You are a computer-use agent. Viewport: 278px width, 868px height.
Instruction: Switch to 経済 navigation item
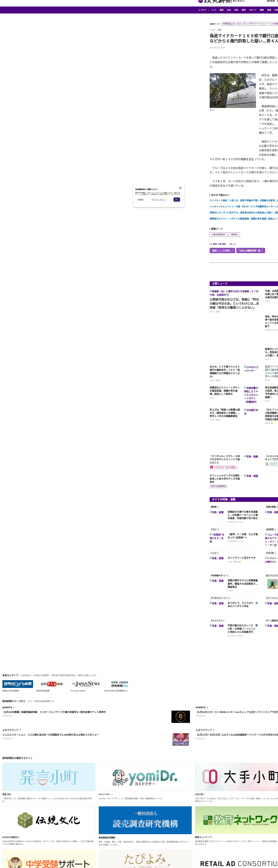(244, 10)
